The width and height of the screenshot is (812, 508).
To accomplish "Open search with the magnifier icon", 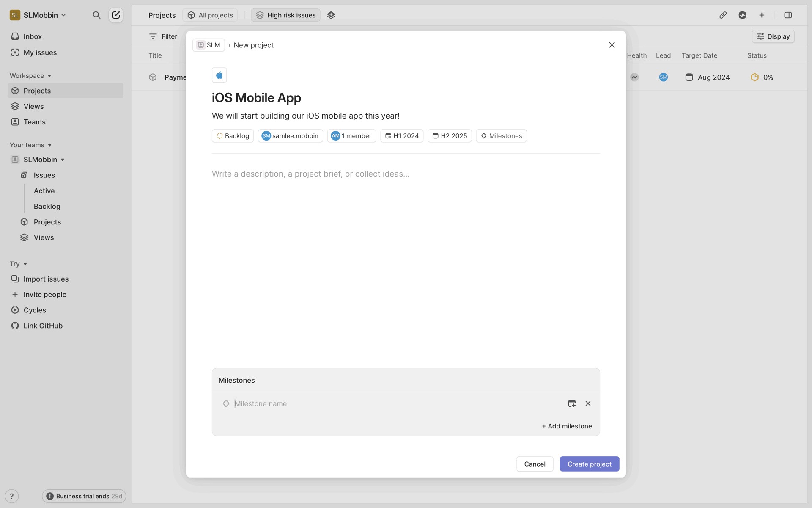I will point(96,15).
